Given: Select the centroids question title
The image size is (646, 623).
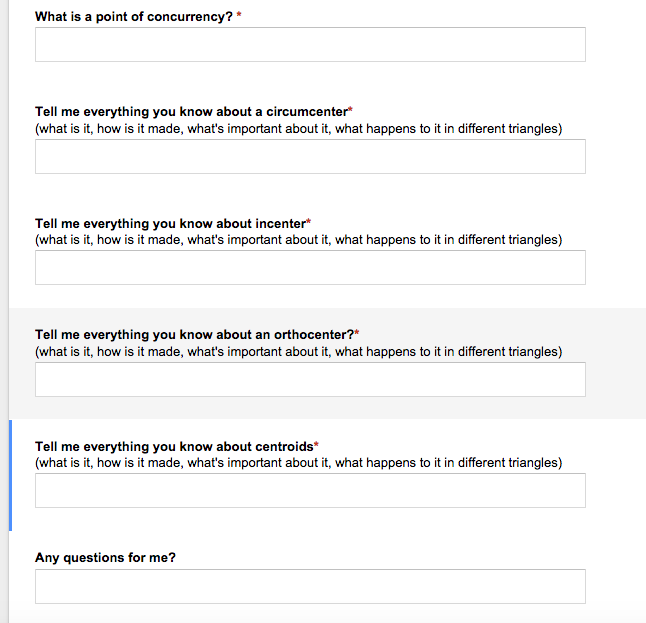Looking at the screenshot, I should click(x=174, y=446).
